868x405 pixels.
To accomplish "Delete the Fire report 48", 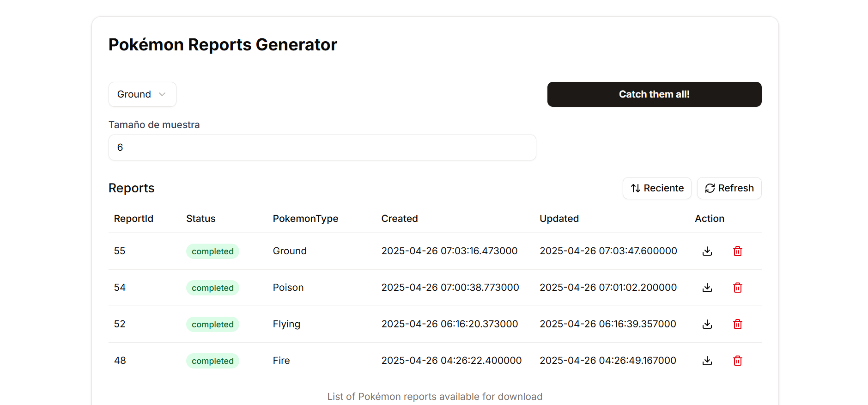I will pos(737,361).
